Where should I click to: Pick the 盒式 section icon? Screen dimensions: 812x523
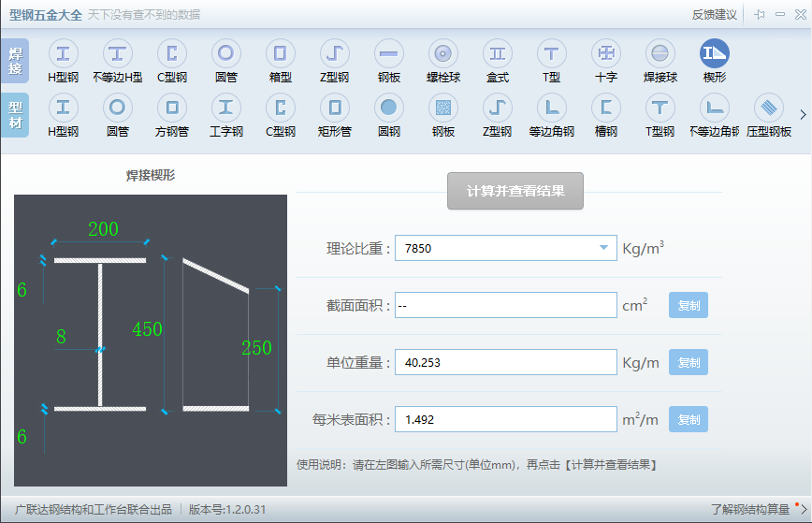[497, 54]
